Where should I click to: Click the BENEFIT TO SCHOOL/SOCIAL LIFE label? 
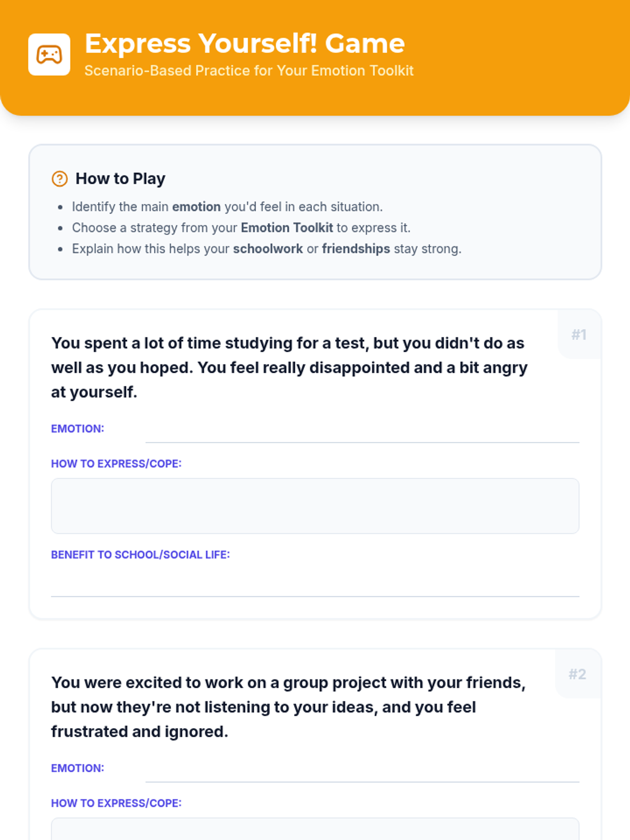(x=140, y=555)
